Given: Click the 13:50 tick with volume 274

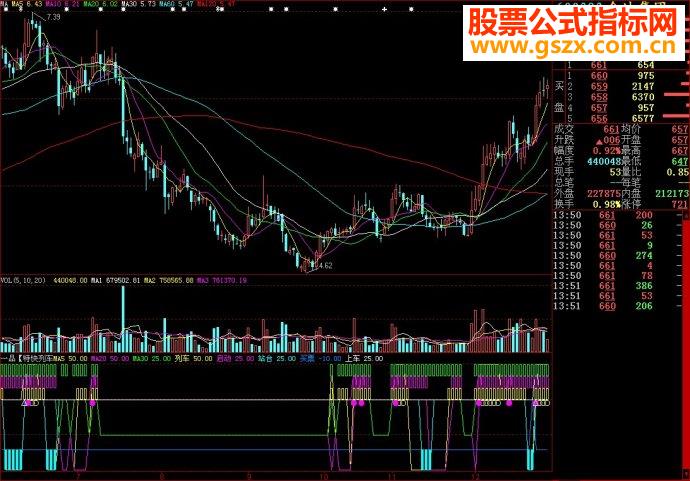Looking at the screenshot, I should [603, 256].
